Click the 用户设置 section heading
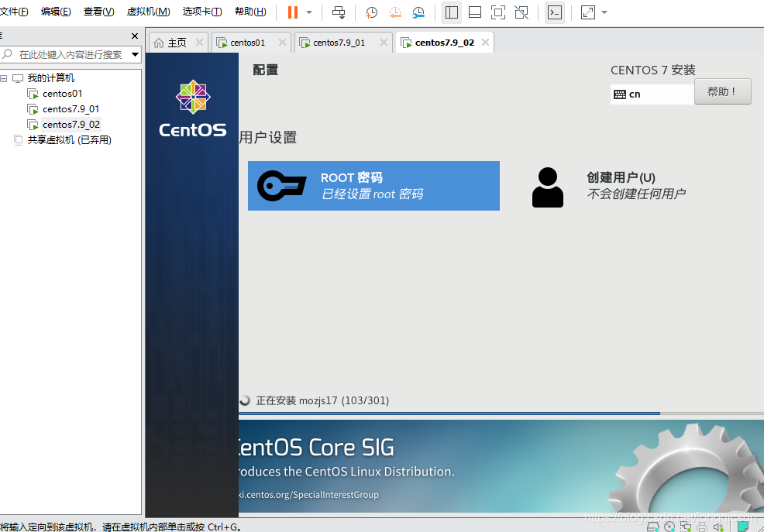Image resolution: width=764 pixels, height=532 pixels. coord(268,138)
